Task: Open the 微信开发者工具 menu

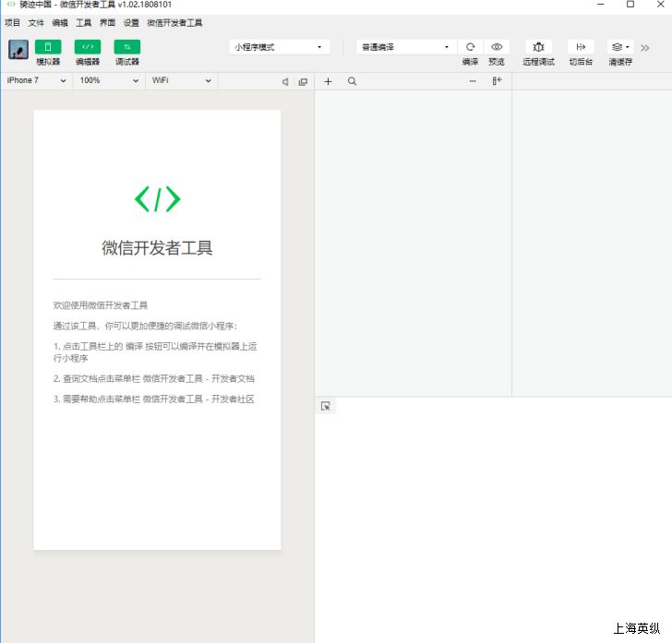Action: [x=174, y=23]
